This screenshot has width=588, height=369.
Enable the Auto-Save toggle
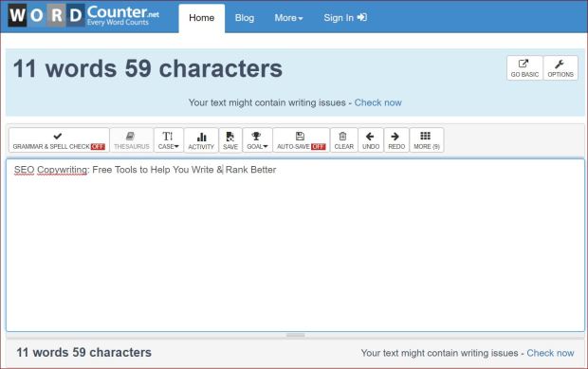coord(302,139)
